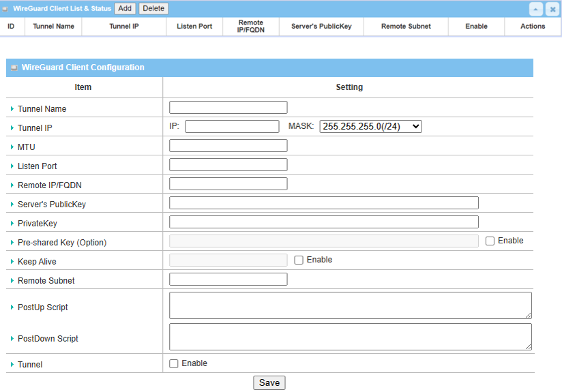Collapse the WireGuard Client List panel
The width and height of the screenshot is (562, 392).
(x=536, y=9)
